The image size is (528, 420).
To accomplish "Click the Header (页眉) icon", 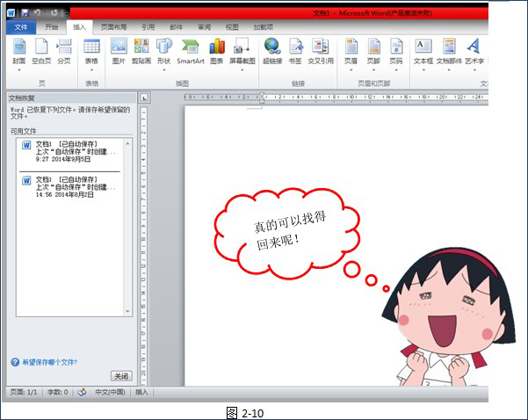I will coord(351,47).
